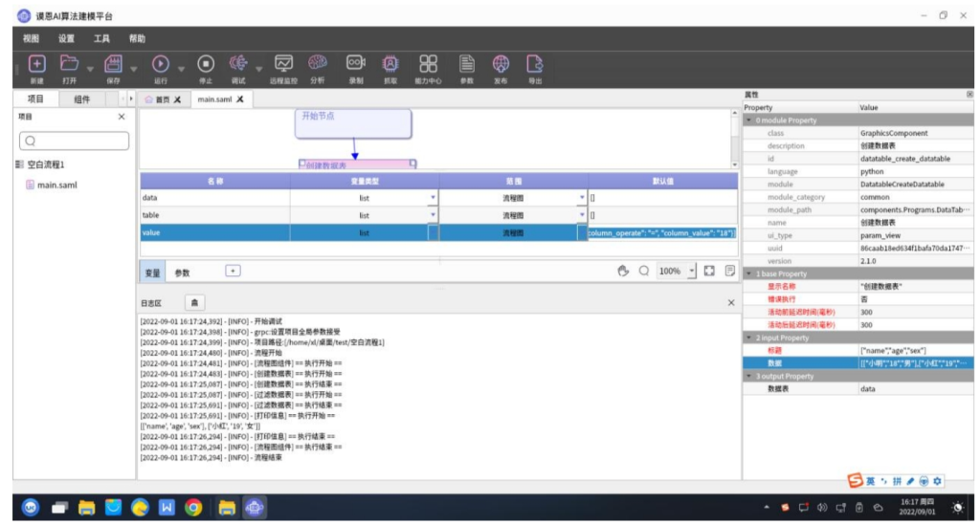This screenshot has height=524, width=980.
Task: Select the 变量 tab
Action: tap(153, 273)
